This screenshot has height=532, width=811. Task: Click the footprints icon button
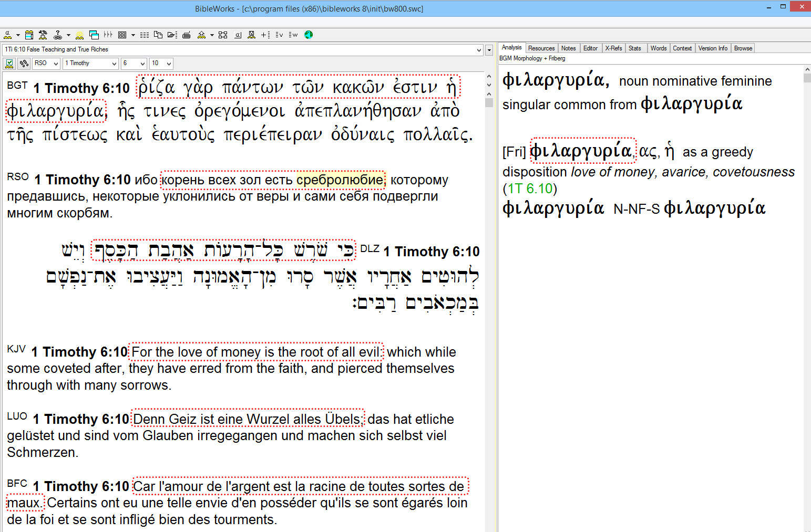[x=24, y=64]
